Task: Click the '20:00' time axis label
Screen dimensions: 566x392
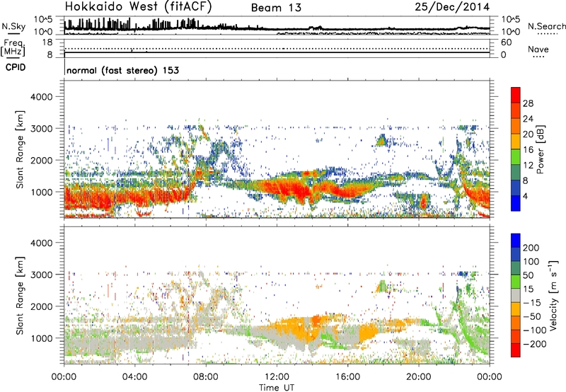Action: [x=418, y=377]
